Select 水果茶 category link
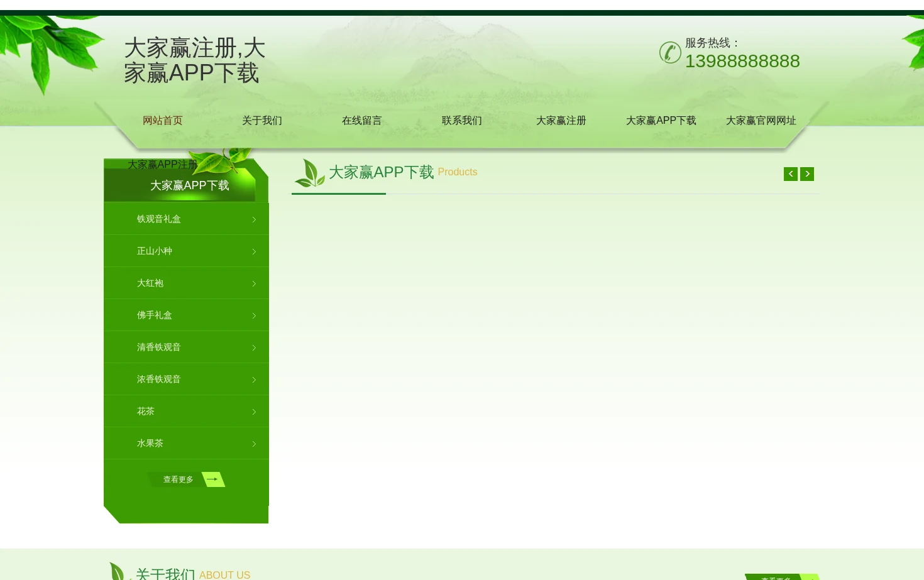 [150, 443]
